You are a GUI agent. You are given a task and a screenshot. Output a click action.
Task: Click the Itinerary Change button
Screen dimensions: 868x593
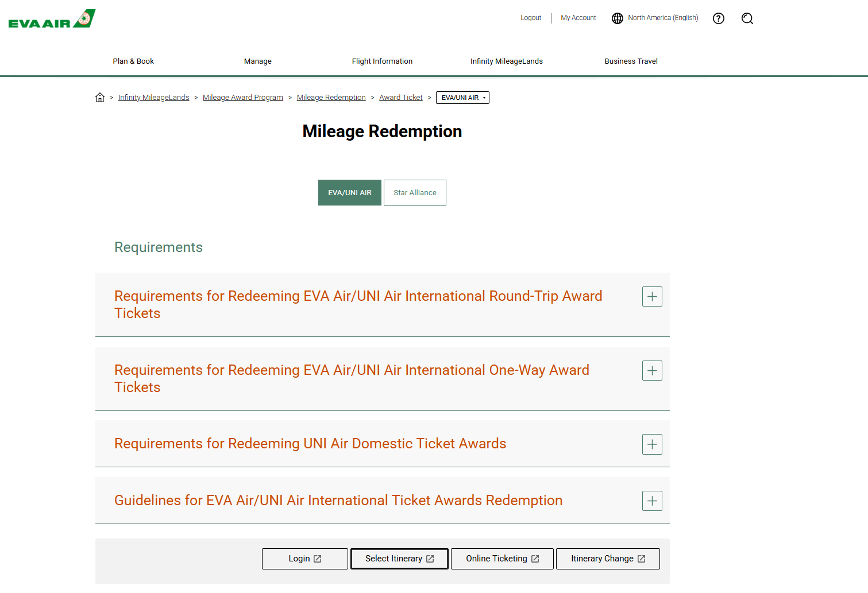[608, 559]
